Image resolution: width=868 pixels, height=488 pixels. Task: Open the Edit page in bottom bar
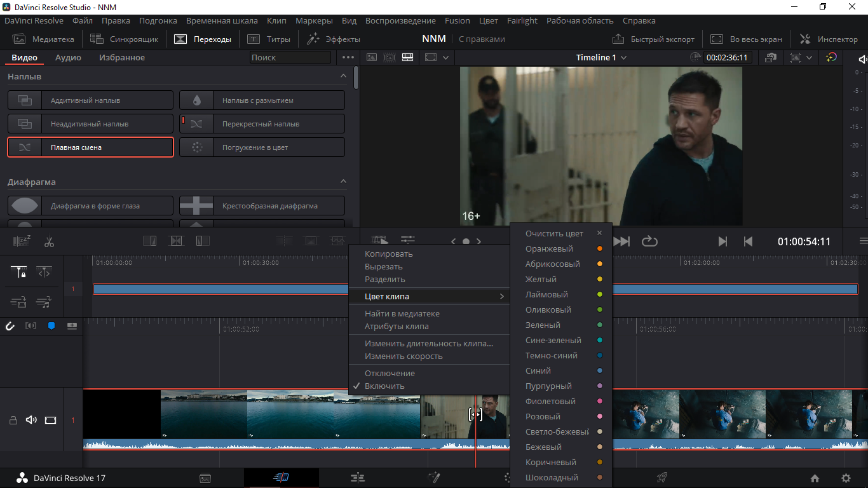tap(357, 478)
